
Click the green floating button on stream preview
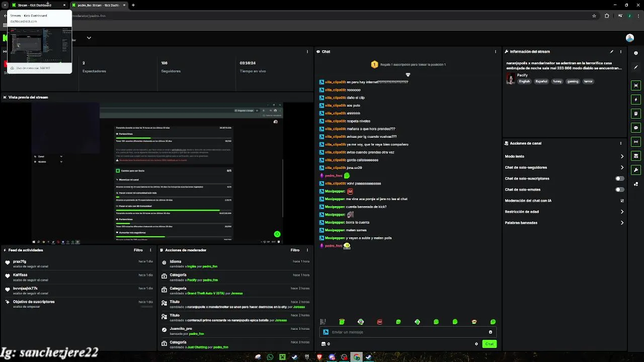point(277,234)
